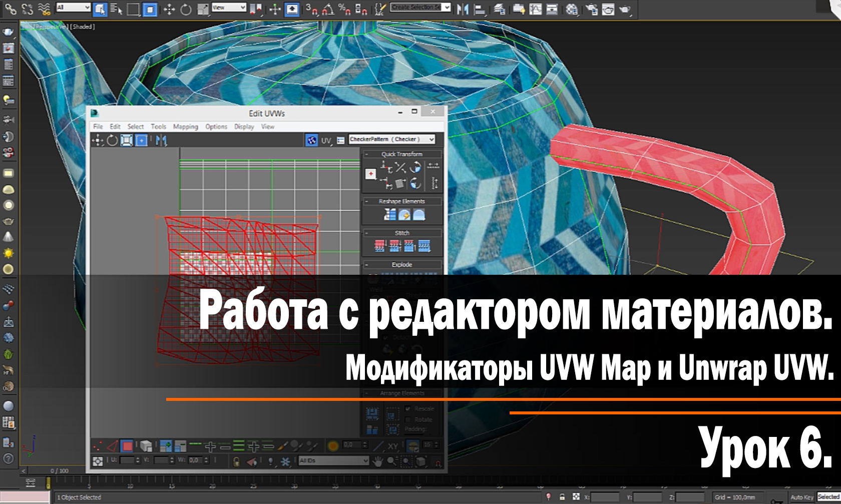
Task: Select and Move tool in main 3ds Max toolbar
Action: pos(170,8)
